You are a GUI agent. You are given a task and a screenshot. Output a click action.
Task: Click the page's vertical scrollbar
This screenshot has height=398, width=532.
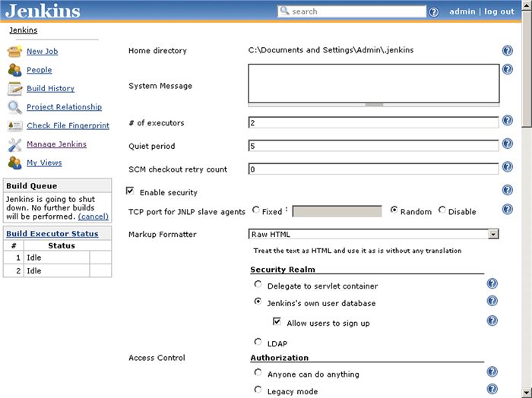[x=527, y=228]
